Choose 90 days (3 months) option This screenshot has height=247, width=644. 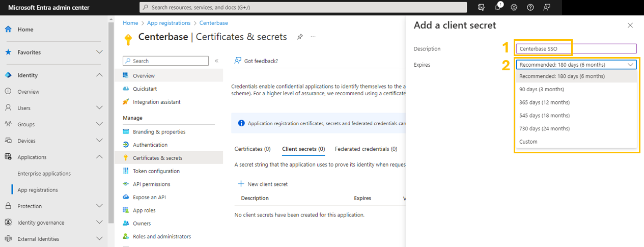pyautogui.click(x=576, y=89)
